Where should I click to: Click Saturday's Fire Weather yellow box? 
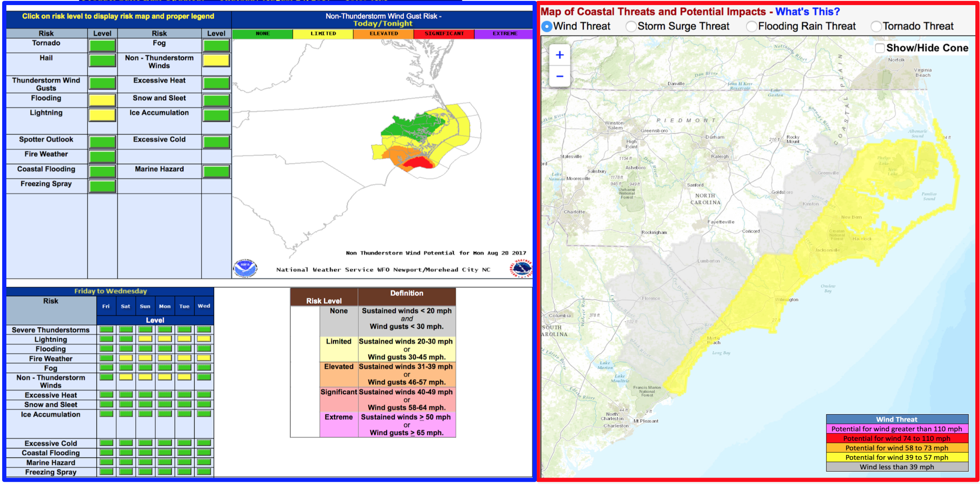pyautogui.click(x=126, y=358)
